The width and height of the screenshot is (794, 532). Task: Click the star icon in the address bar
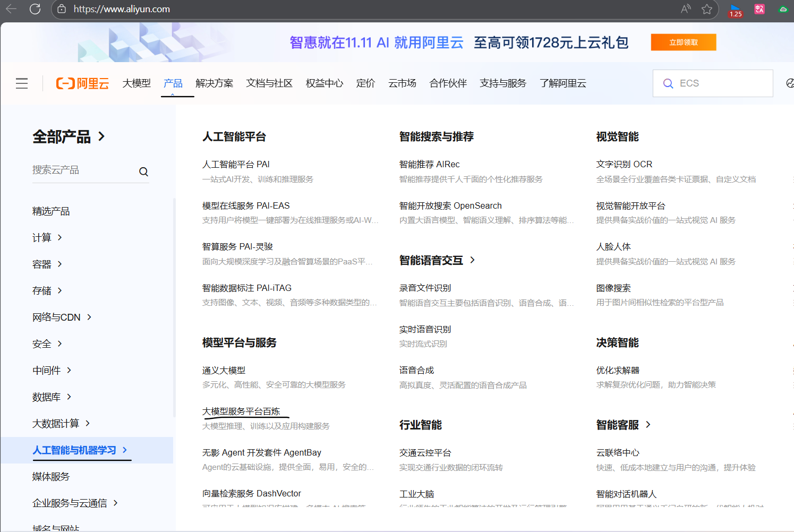pyautogui.click(x=707, y=9)
